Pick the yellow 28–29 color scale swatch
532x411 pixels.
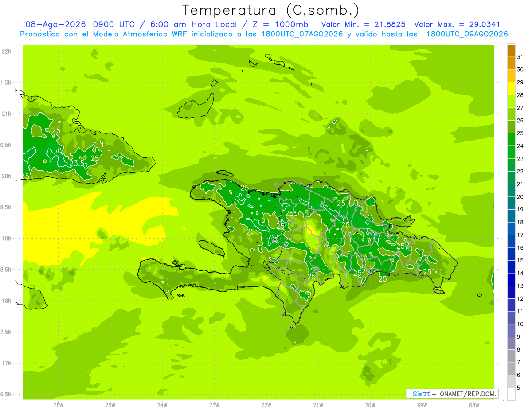point(511,89)
